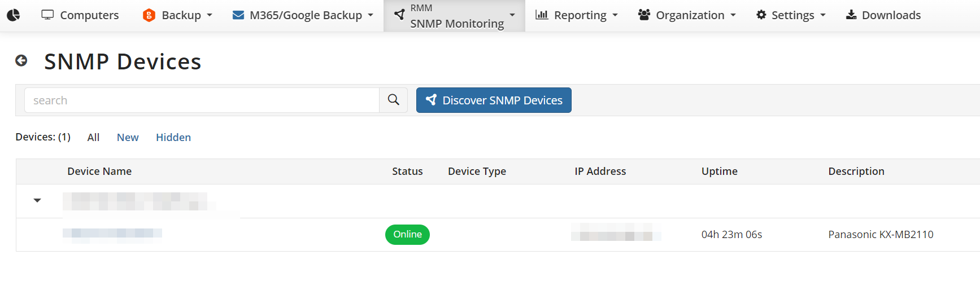Show the Hidden devices filter
This screenshot has width=980, height=299.
click(173, 138)
